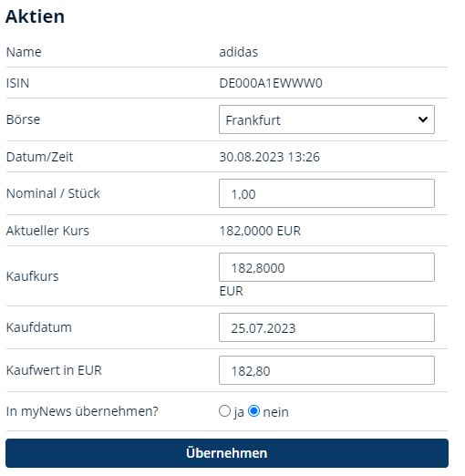This screenshot has width=465, height=476.
Task: Click the 'ja' label text
Action: [x=239, y=413]
